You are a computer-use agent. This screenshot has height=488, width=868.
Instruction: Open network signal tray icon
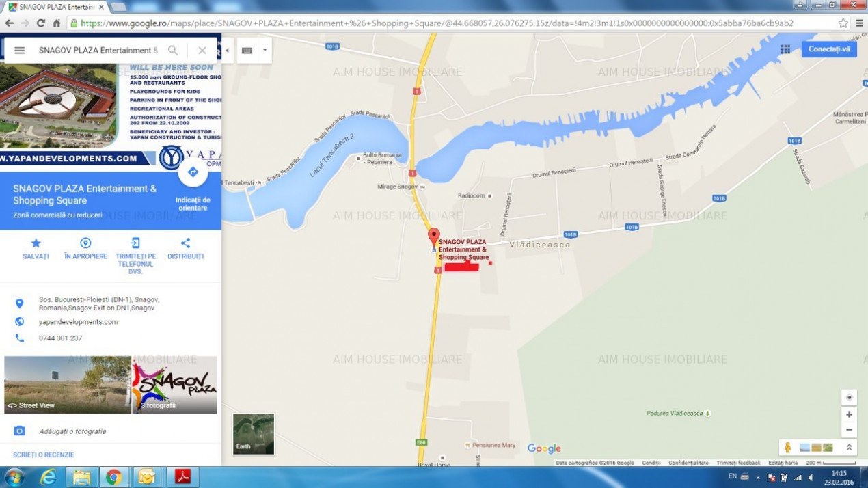[797, 477]
